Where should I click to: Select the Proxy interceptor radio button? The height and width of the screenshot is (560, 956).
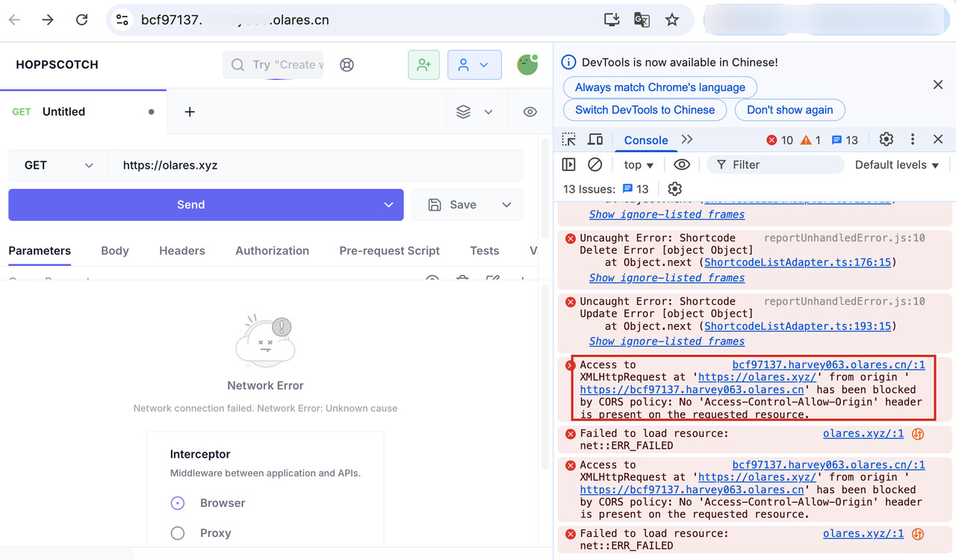pyautogui.click(x=178, y=533)
